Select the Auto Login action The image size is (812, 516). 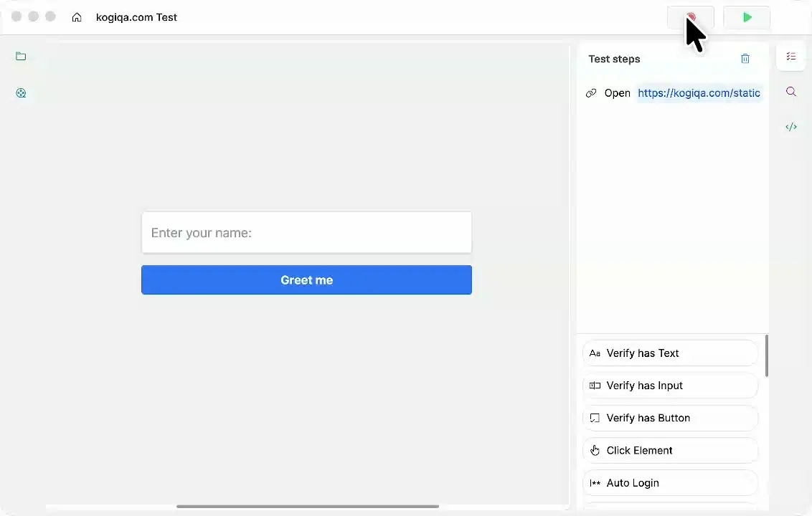tap(670, 483)
